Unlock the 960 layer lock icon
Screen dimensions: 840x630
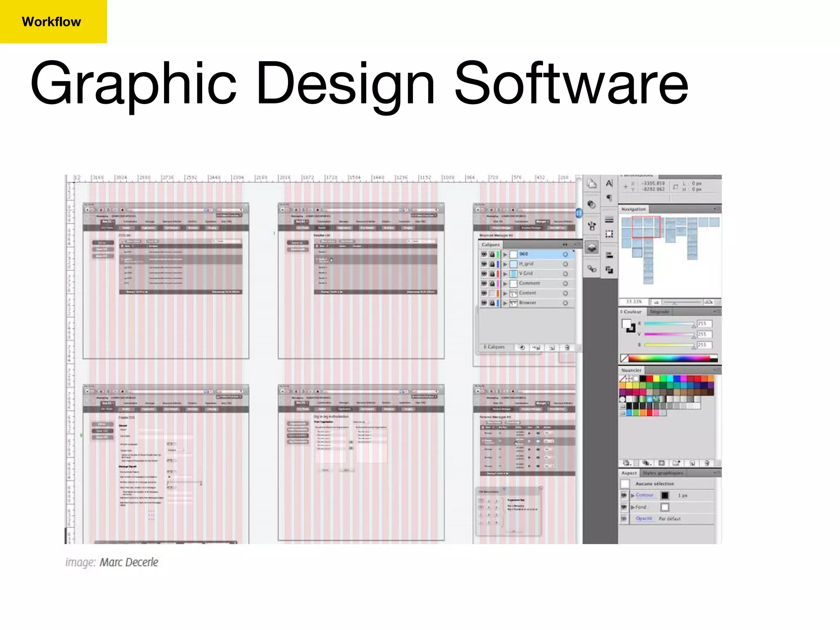(492, 254)
